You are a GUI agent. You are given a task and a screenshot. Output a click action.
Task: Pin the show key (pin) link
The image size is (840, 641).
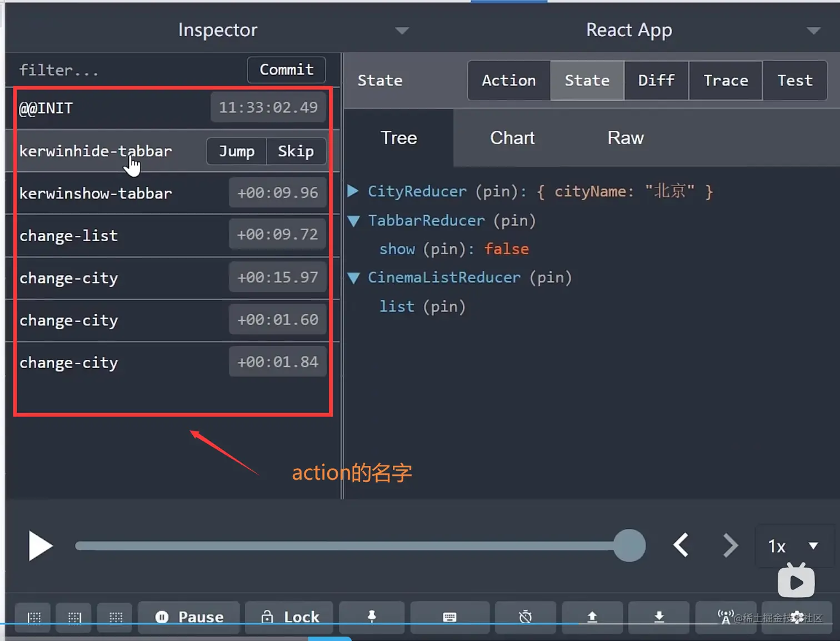[444, 249]
